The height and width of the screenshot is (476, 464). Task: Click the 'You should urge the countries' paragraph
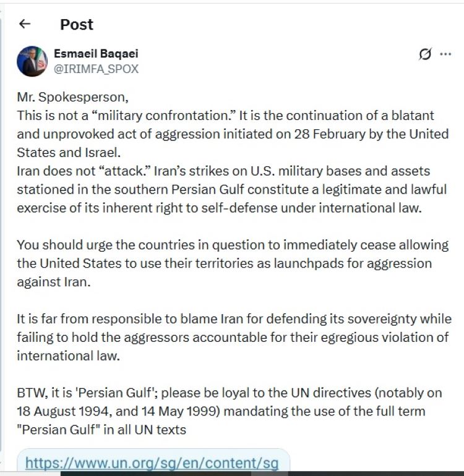click(233, 263)
